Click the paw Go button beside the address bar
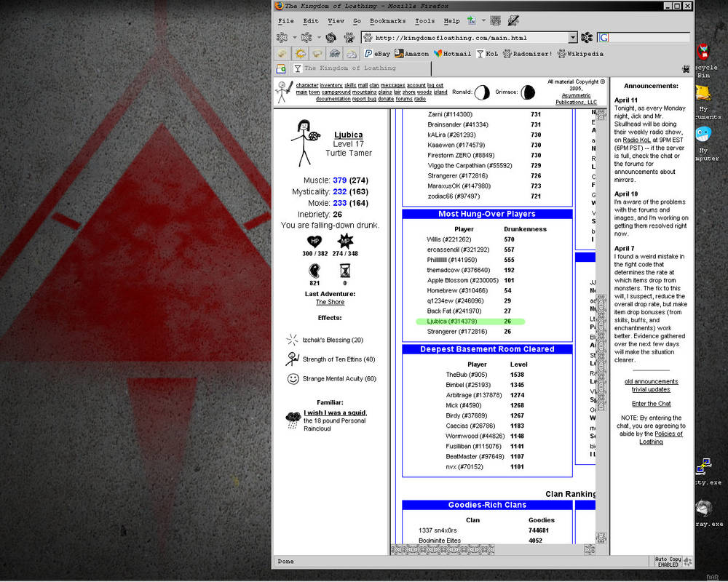 pos(587,38)
